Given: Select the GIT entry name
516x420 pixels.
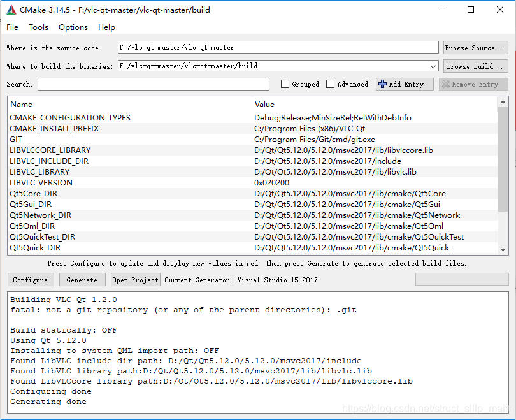Looking at the screenshot, I should [x=16, y=140].
